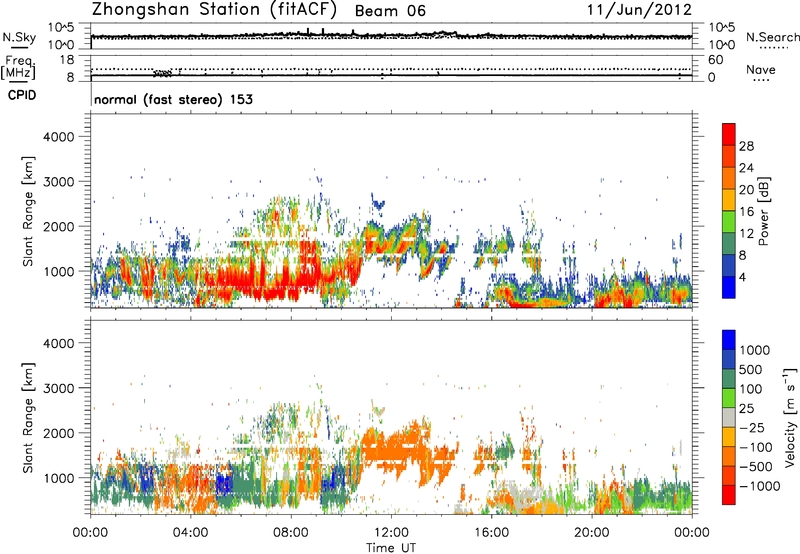Click the strong red backscatter near 08:00 in power panel

[x=292, y=280]
